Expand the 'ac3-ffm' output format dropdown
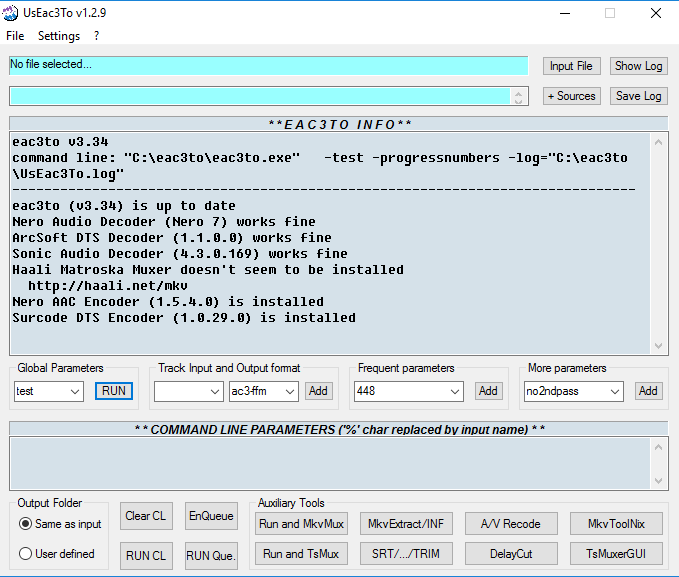The height and width of the screenshot is (577, 679). click(x=290, y=392)
